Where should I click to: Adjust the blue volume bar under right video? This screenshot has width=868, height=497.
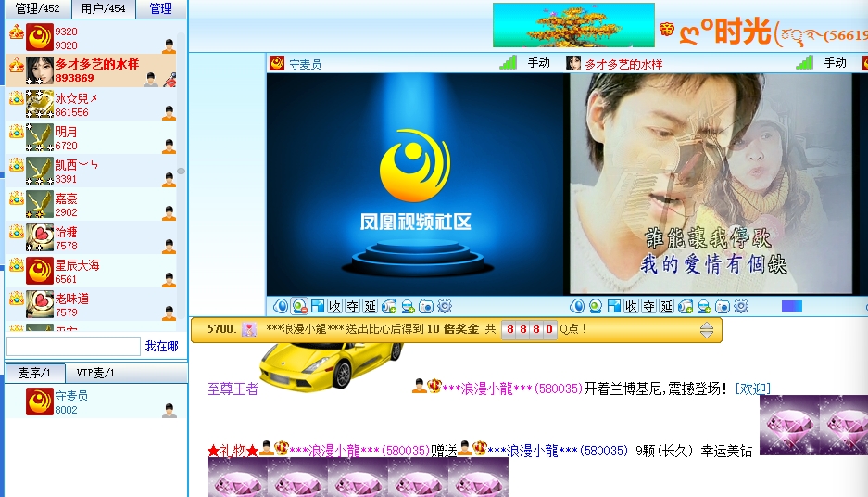[792, 306]
